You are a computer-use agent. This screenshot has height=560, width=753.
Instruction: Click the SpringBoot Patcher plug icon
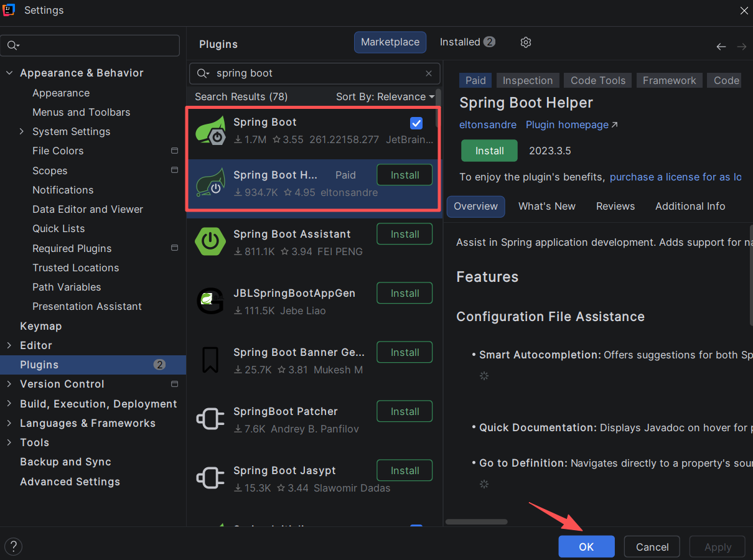point(210,419)
